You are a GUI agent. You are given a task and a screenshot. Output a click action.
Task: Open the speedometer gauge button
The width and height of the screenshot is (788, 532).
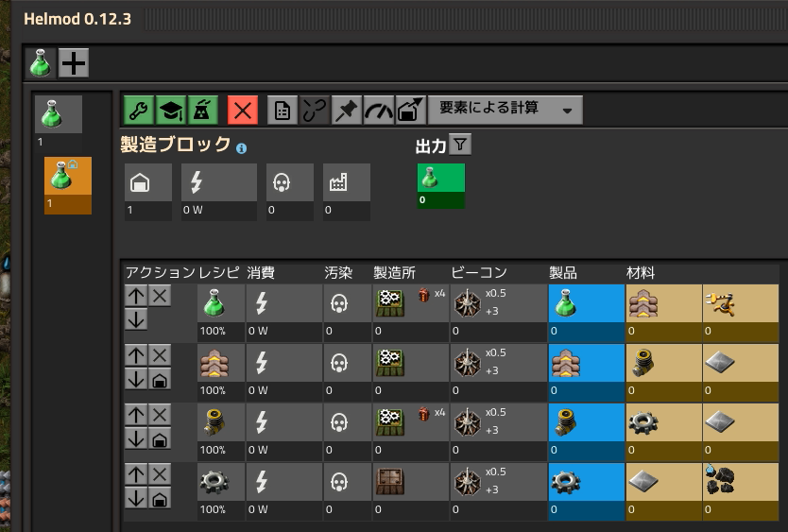coord(379,110)
